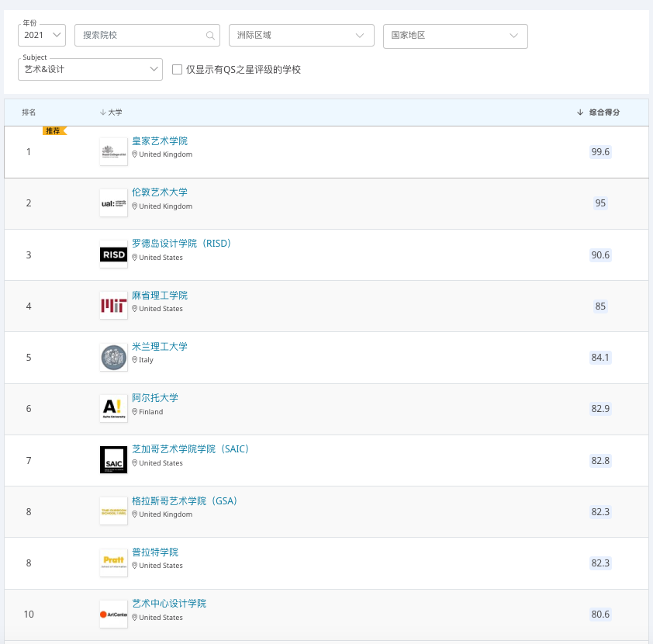Click the score 80.6
This screenshot has width=653, height=644.
(x=600, y=615)
